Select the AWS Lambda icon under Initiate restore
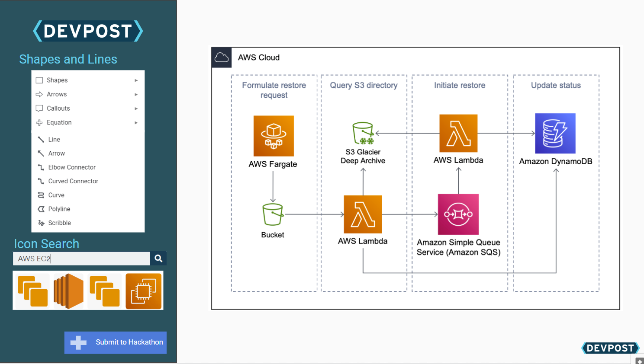 pos(458,133)
